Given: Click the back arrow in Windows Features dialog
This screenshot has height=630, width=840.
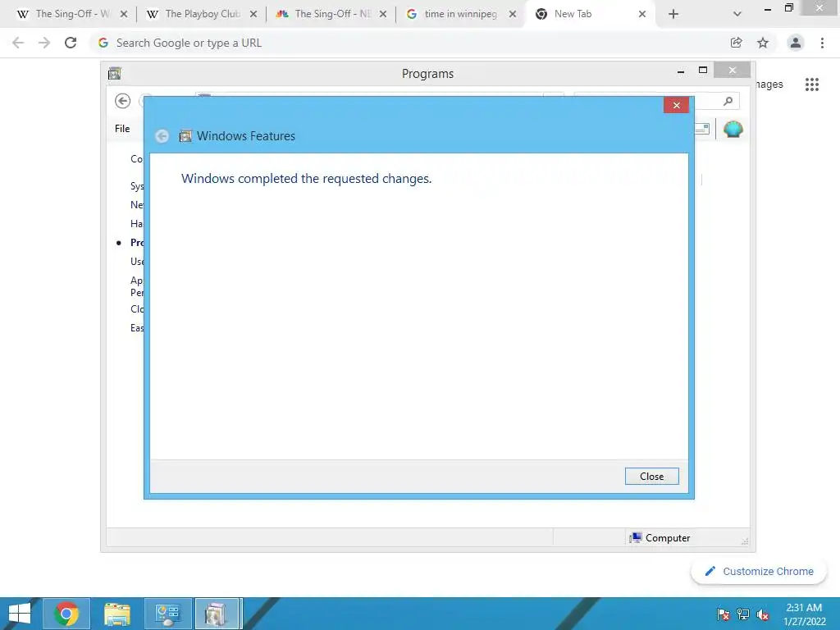Looking at the screenshot, I should coord(162,136).
